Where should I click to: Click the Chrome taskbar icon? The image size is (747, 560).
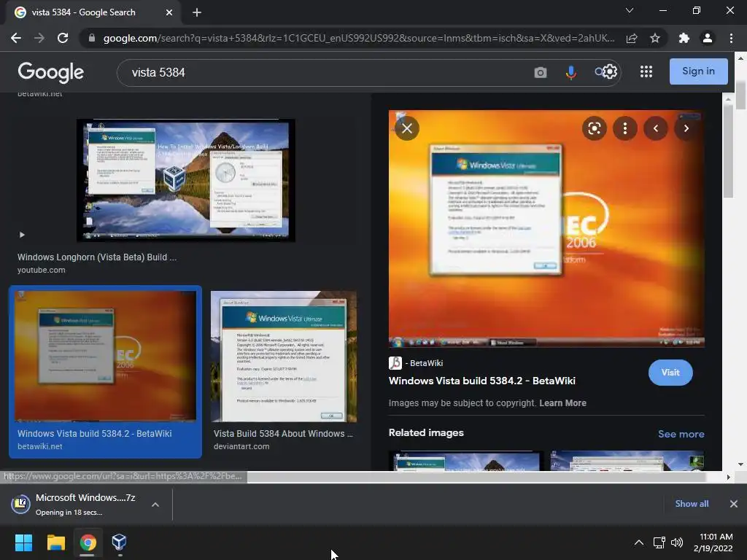[x=88, y=542]
